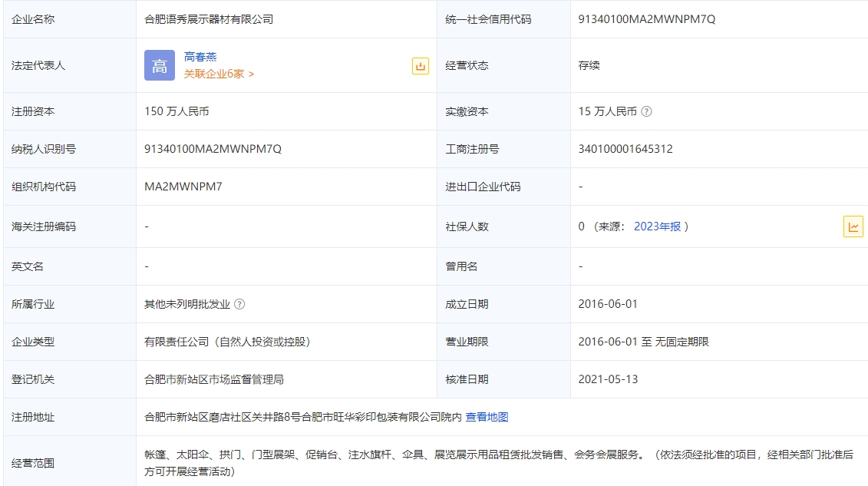868x486 pixels.
Task: Click taxpayer ID value beside 纳税人识别号
Action: click(x=213, y=149)
